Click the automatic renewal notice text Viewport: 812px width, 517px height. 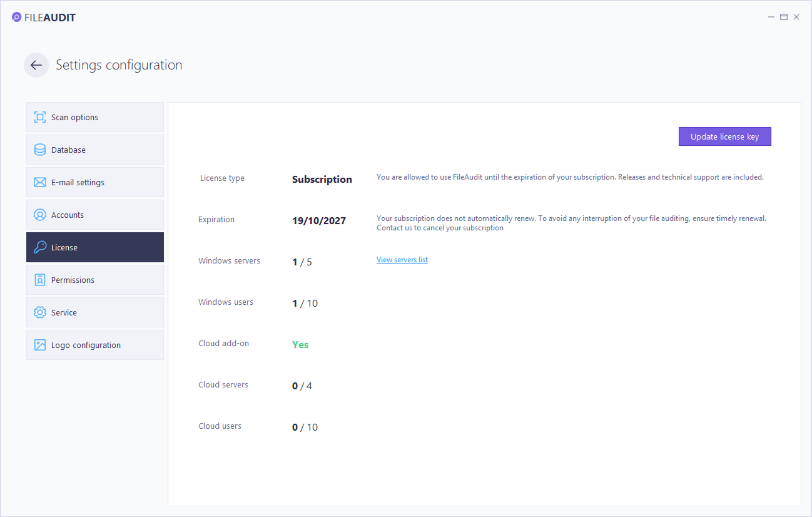click(571, 223)
